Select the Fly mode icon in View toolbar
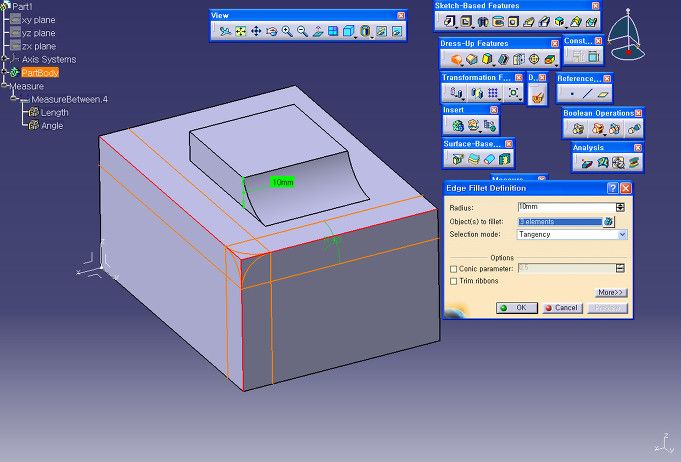Viewport: 681px width, 462px height. tap(225, 31)
